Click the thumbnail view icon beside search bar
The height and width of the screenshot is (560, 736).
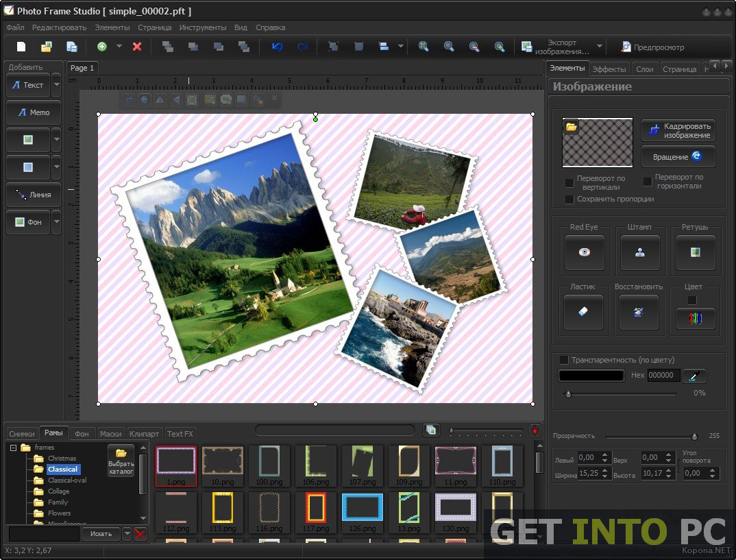pyautogui.click(x=430, y=430)
